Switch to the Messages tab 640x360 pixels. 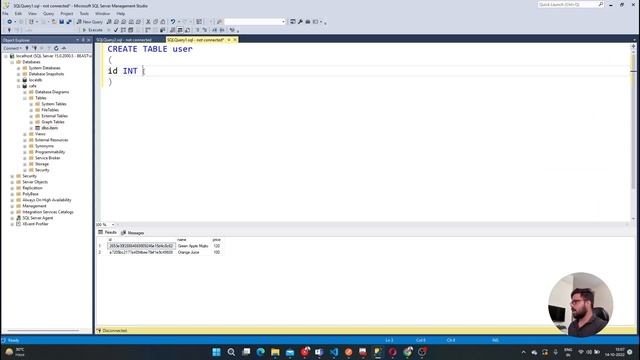tap(133, 233)
